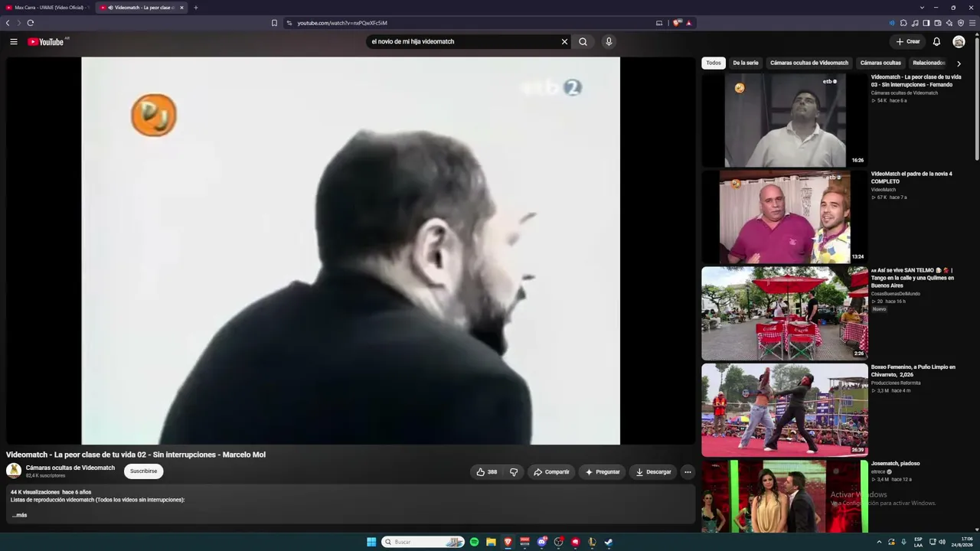Open a new browser tab

195,8
